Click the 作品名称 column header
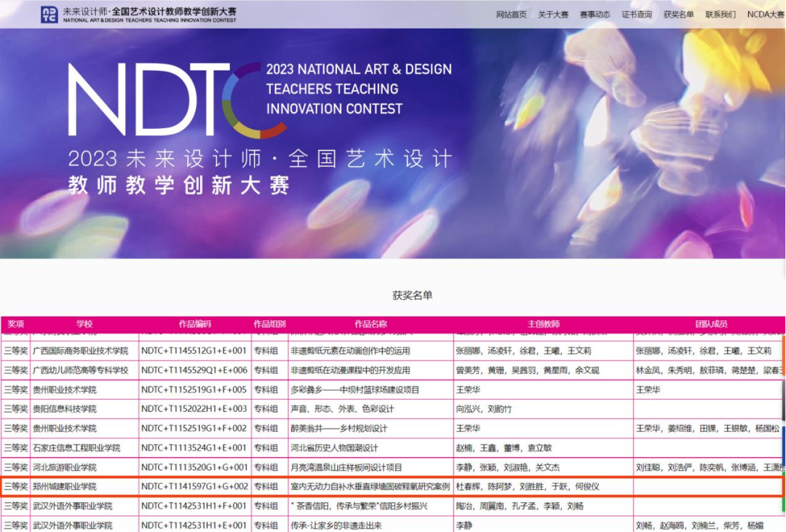Image resolution: width=786 pixels, height=532 pixels. tap(370, 324)
